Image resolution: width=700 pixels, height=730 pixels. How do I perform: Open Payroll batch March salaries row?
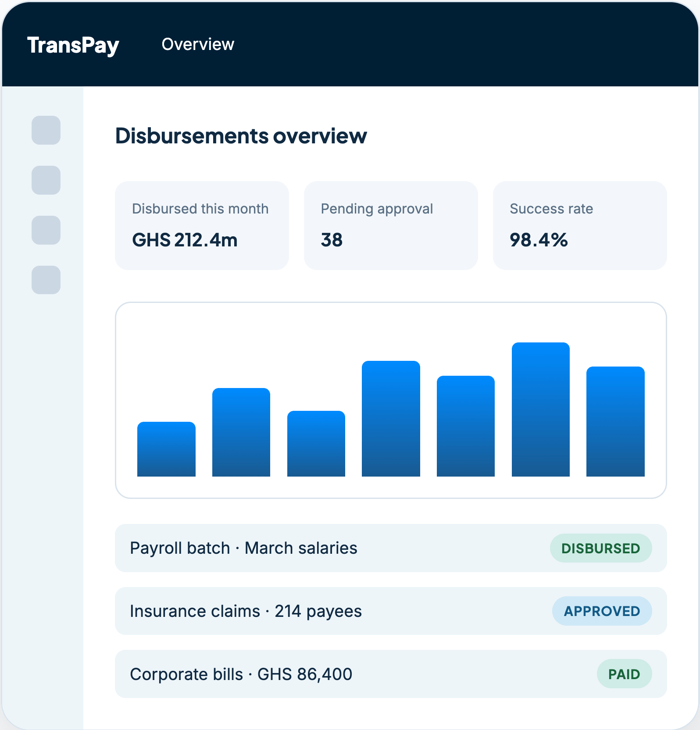pos(391,548)
